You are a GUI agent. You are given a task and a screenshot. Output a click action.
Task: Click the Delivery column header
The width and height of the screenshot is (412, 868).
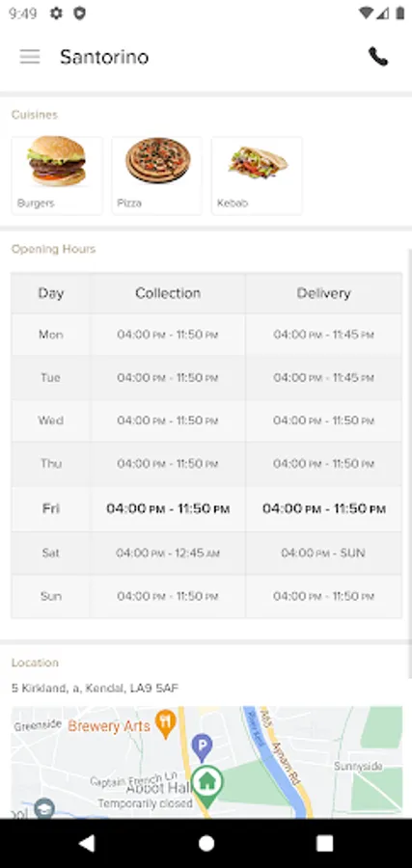pyautogui.click(x=324, y=293)
